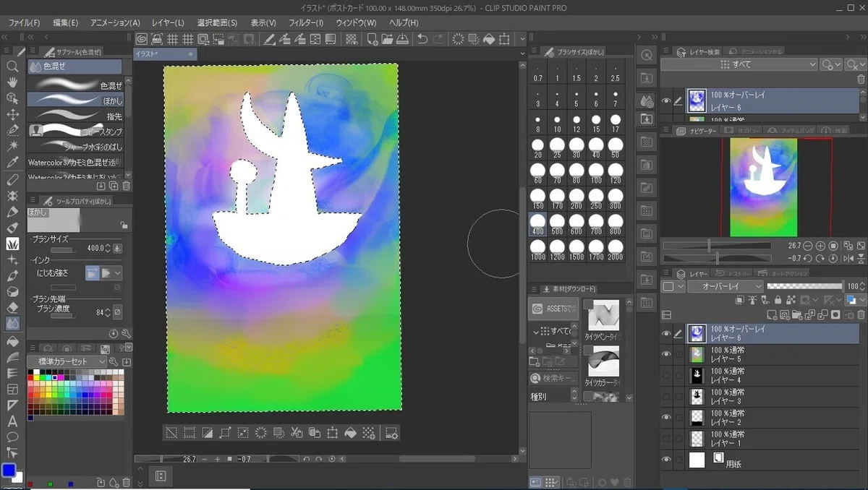
Task: Show レイヤー 4 by its visibility box
Action: (x=666, y=375)
